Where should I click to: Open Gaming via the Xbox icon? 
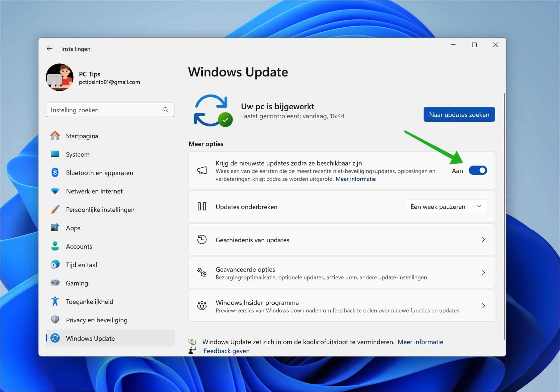pyautogui.click(x=55, y=283)
